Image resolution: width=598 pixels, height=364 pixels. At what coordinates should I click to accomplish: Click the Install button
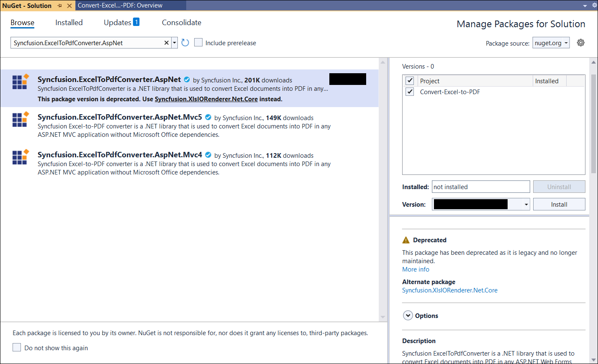click(559, 204)
